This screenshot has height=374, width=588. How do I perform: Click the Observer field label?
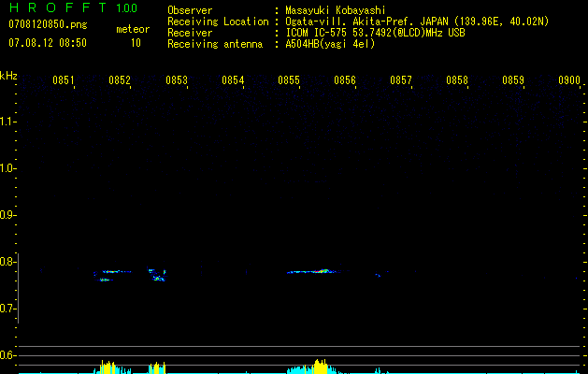point(190,10)
